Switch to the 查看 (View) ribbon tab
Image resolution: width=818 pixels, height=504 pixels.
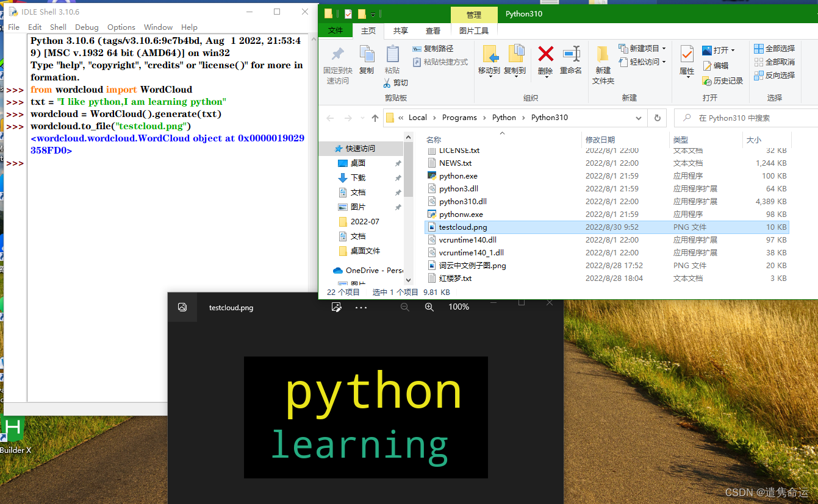[433, 30]
